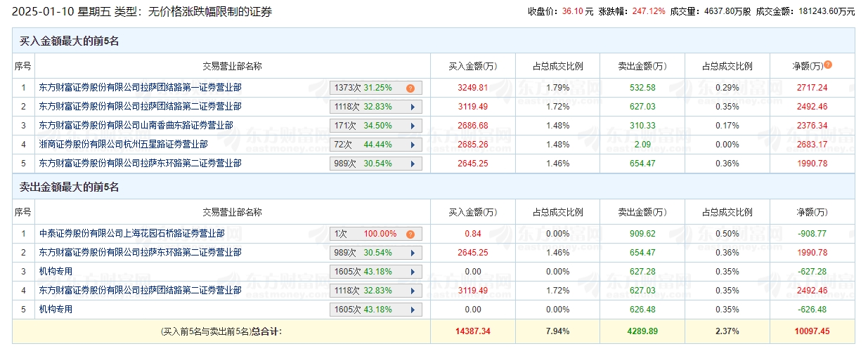Click the arrow icon for sell-table row 5 机构专用
868x351 pixels.
point(412,310)
